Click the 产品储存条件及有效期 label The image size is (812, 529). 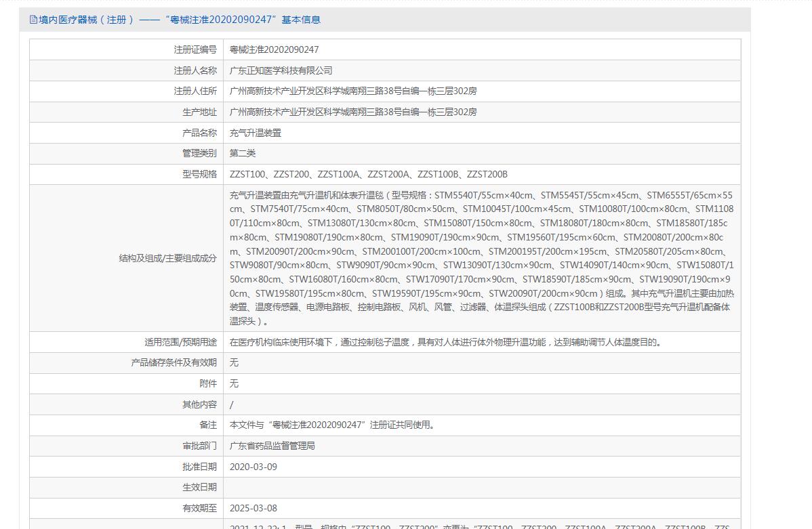tap(174, 363)
